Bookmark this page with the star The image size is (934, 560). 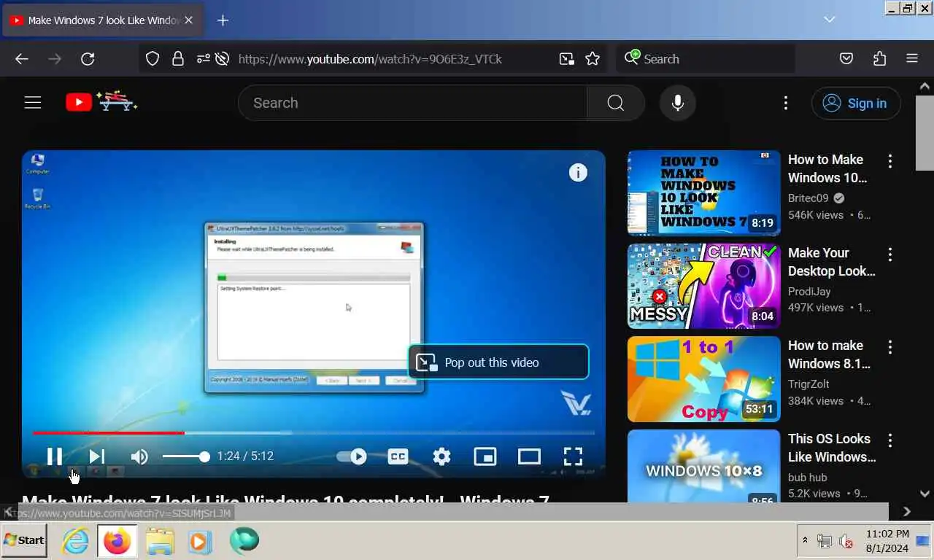(593, 59)
